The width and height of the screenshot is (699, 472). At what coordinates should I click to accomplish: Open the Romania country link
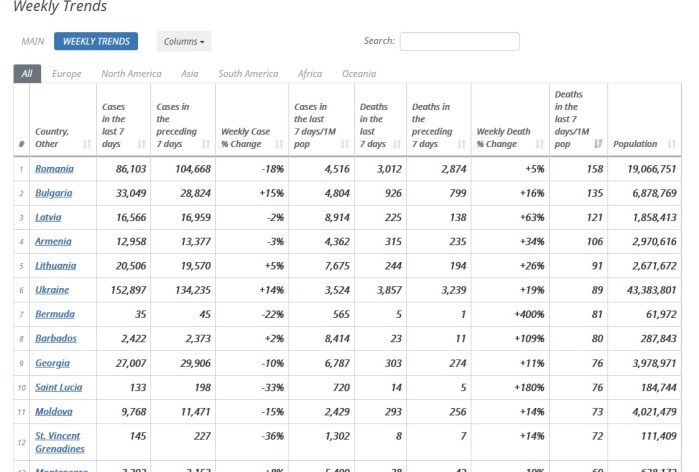[54, 169]
